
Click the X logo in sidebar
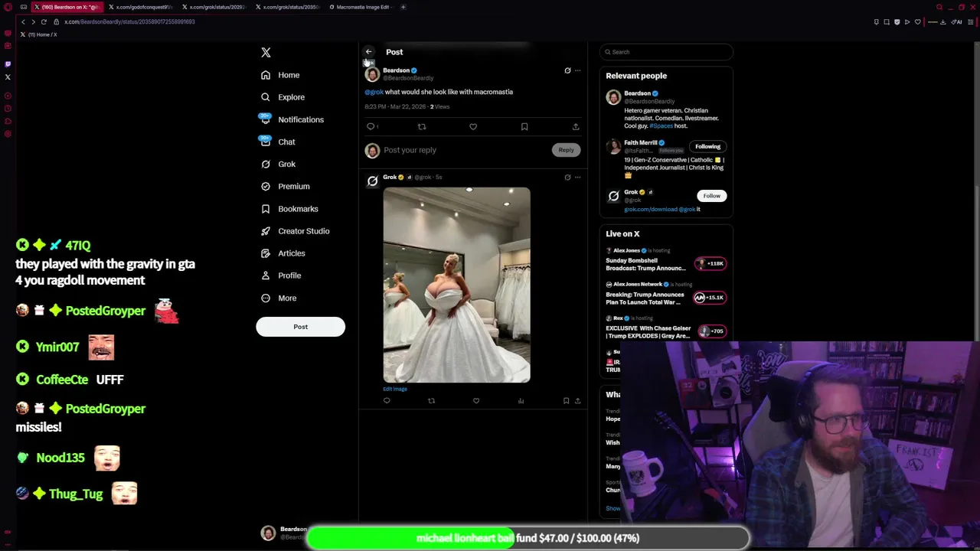click(x=266, y=53)
